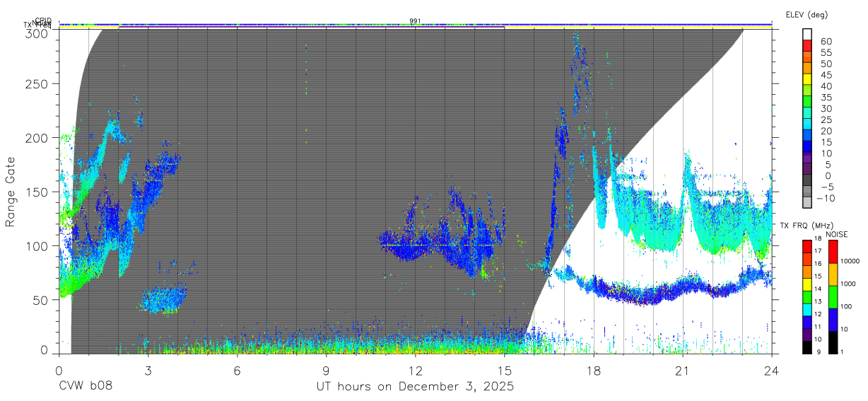The width and height of the screenshot is (868, 401).
Task: Click the Range Gate tick label 50
Action: [40, 300]
